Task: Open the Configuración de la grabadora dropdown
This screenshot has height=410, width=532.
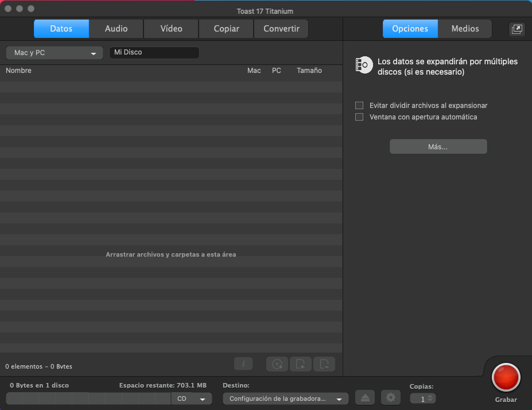Action: point(286,399)
